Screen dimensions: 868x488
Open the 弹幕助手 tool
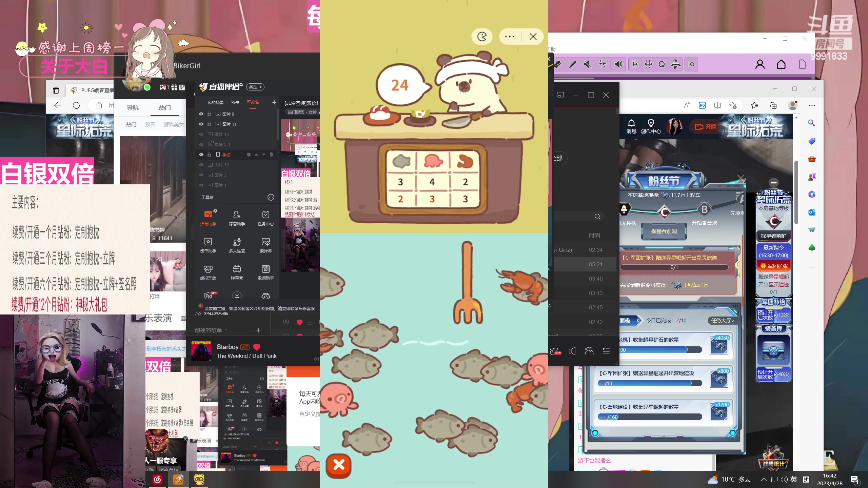[208, 218]
